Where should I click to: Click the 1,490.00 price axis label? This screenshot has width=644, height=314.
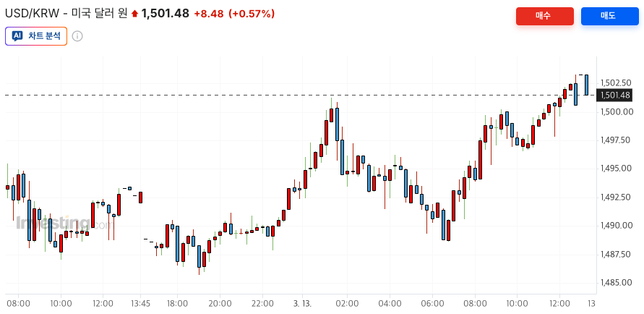tap(616, 226)
